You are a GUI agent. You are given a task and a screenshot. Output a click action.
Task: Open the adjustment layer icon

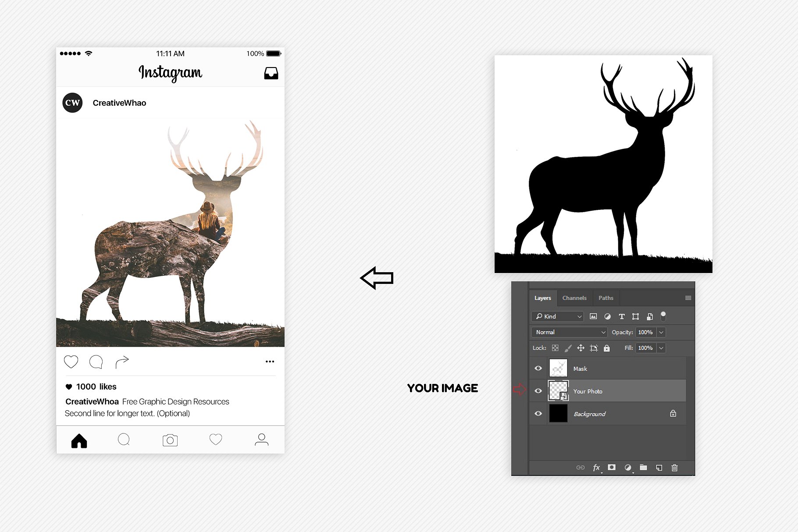coord(627,468)
